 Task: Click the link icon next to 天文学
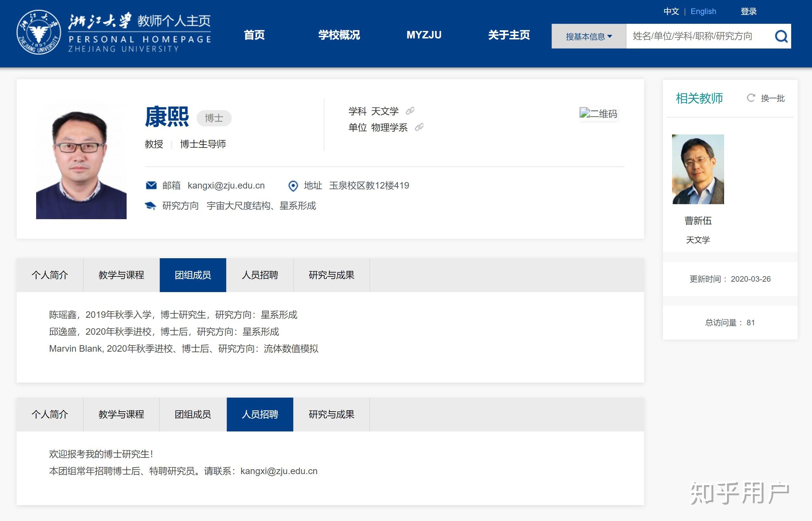click(410, 111)
